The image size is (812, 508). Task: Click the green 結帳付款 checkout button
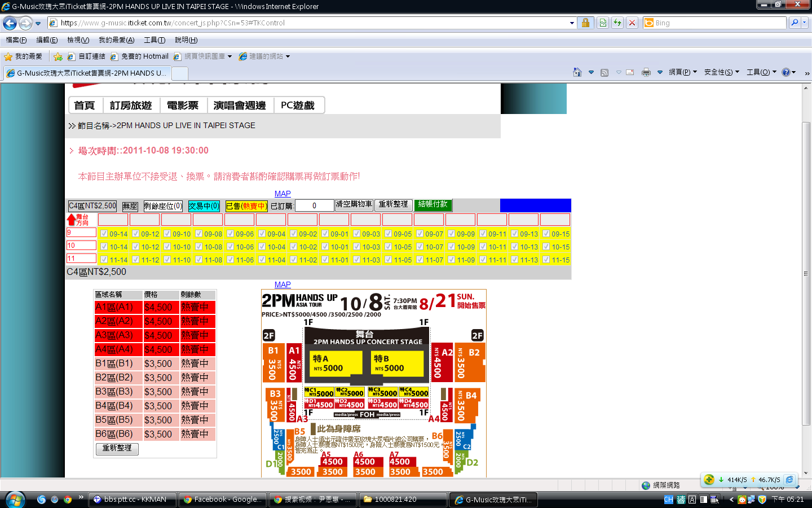[433, 205]
